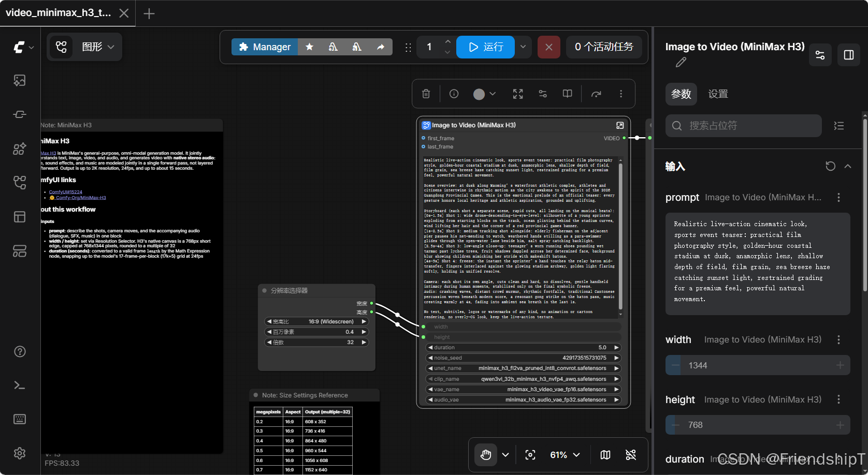Screen dimensions: 868x475
Task: Switch to the 参数 tab
Action: coord(681,94)
